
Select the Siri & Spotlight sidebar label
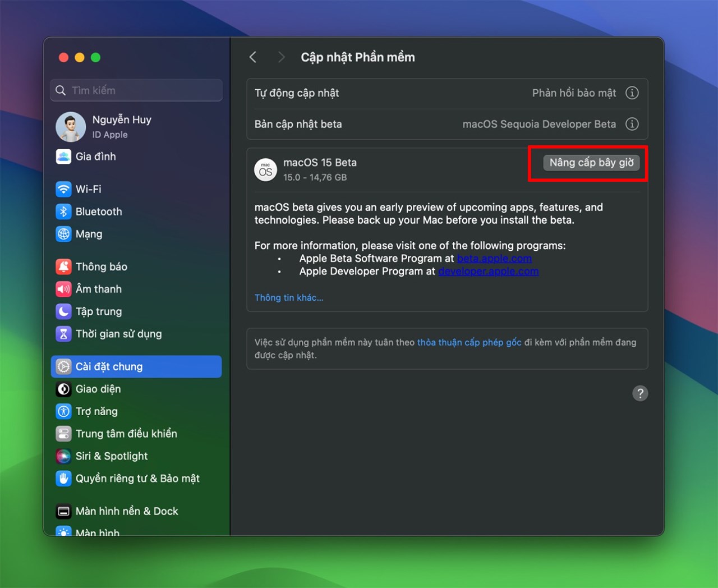(x=112, y=456)
